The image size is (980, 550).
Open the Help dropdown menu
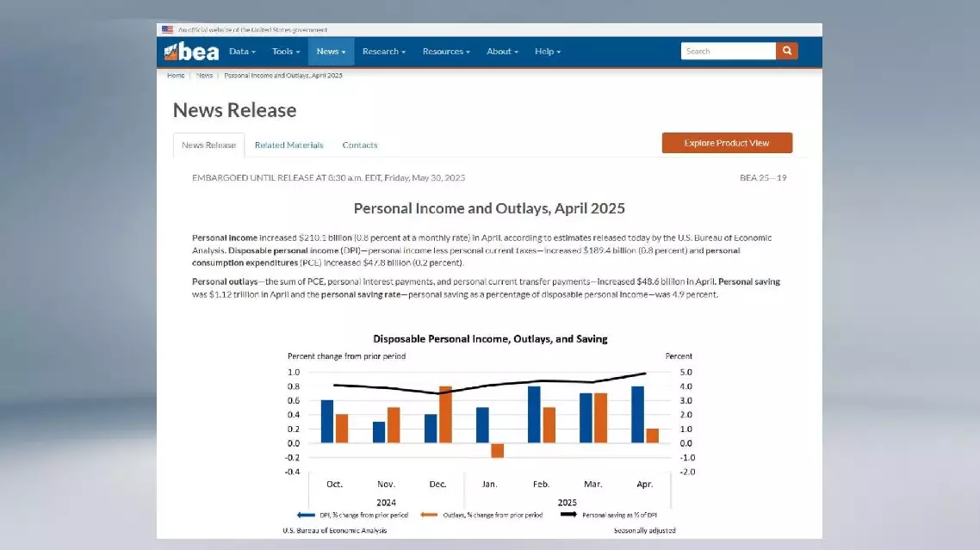pyautogui.click(x=548, y=52)
